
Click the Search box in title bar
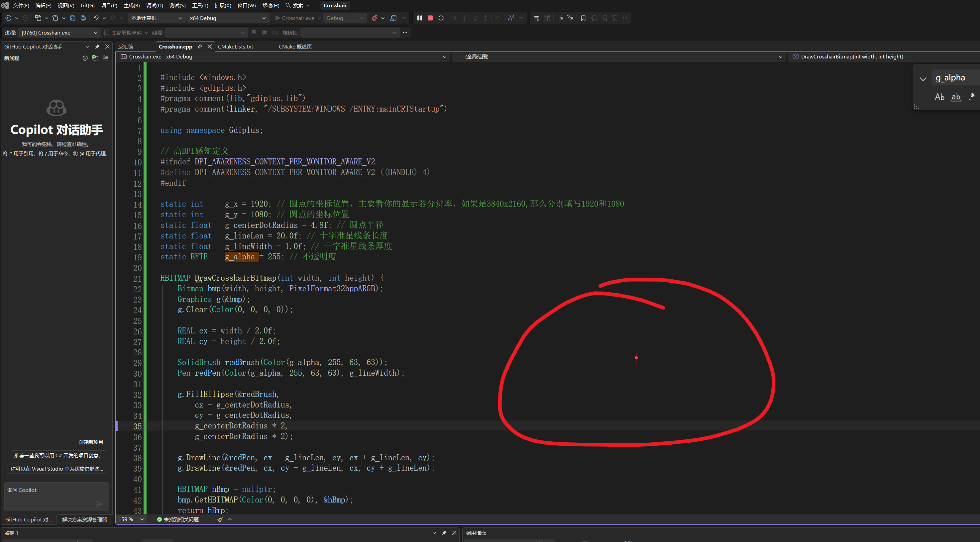(x=298, y=5)
